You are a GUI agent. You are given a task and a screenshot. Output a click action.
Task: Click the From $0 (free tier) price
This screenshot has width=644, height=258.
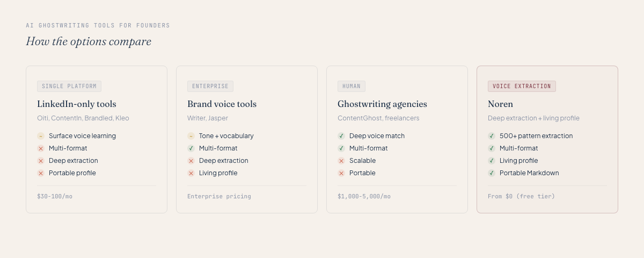521,196
